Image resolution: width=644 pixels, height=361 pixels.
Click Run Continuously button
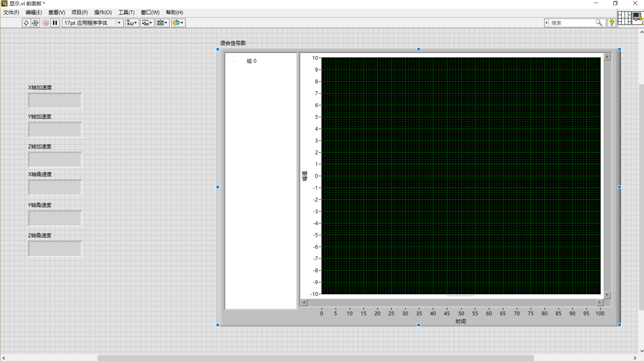(x=35, y=23)
